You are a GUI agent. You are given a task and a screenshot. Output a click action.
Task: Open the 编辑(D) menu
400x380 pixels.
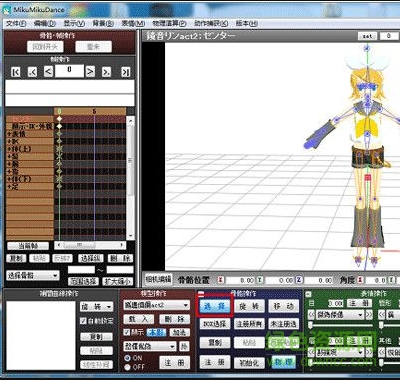[45, 23]
